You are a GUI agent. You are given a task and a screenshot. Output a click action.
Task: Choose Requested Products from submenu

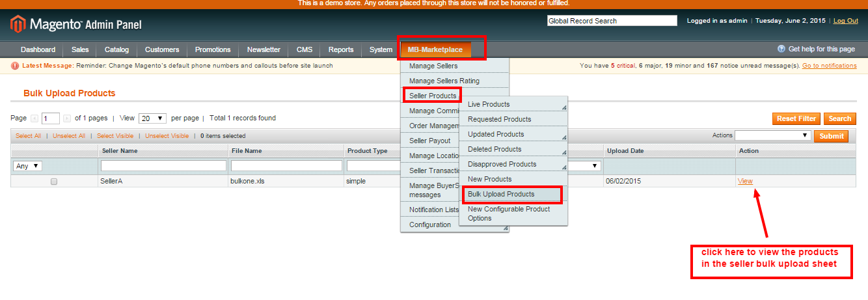pyautogui.click(x=513, y=119)
